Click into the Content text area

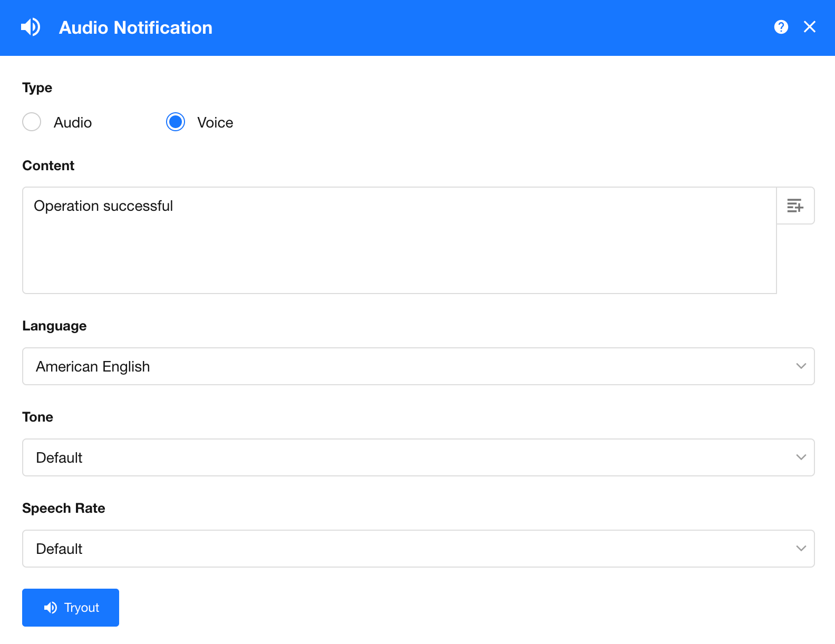point(399,253)
